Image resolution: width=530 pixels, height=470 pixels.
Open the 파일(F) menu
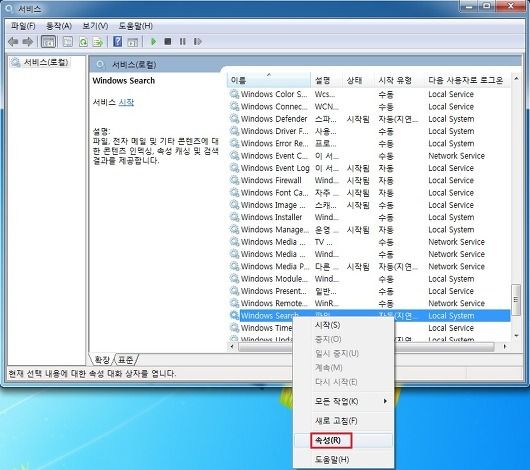(23, 26)
